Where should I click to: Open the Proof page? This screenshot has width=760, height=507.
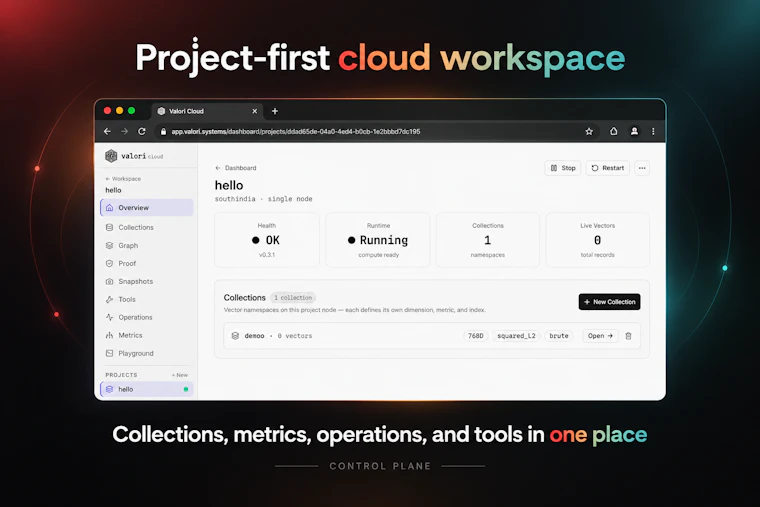tap(147, 263)
